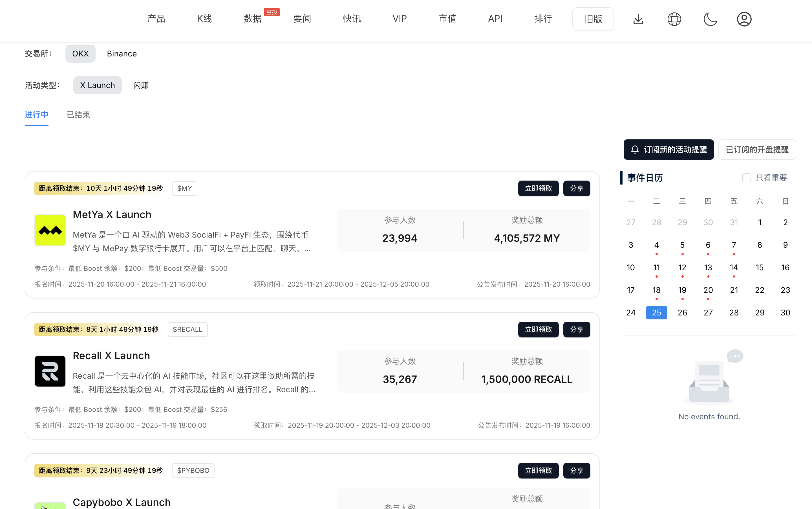Open the user profile icon
This screenshot has width=812, height=509.
(x=744, y=19)
